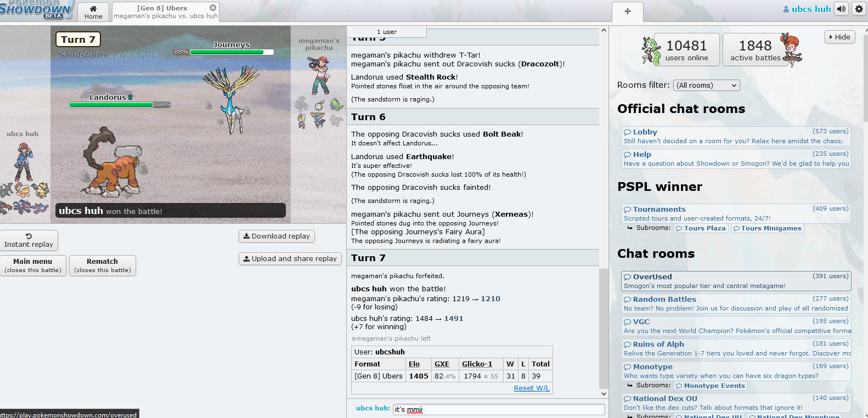
Task: Click the Lobby room chat bubble icon
Action: pos(627,132)
